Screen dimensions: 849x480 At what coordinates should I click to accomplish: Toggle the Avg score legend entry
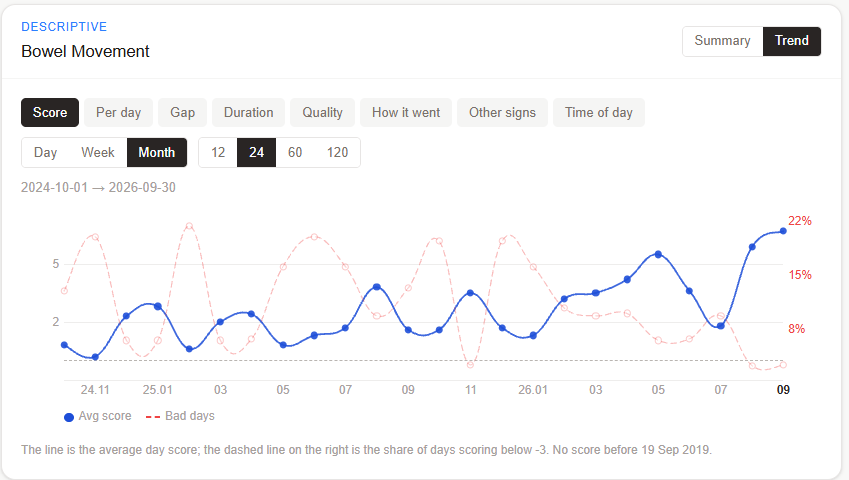click(x=98, y=416)
